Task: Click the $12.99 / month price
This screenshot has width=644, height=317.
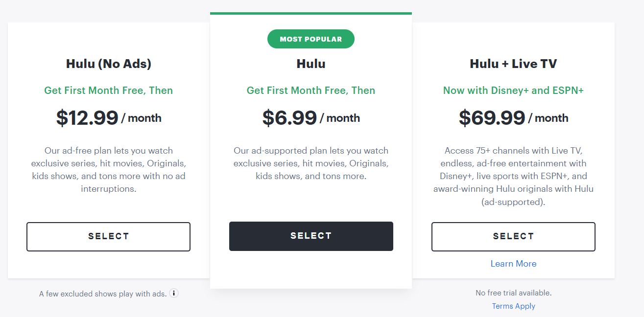Action: [x=108, y=118]
